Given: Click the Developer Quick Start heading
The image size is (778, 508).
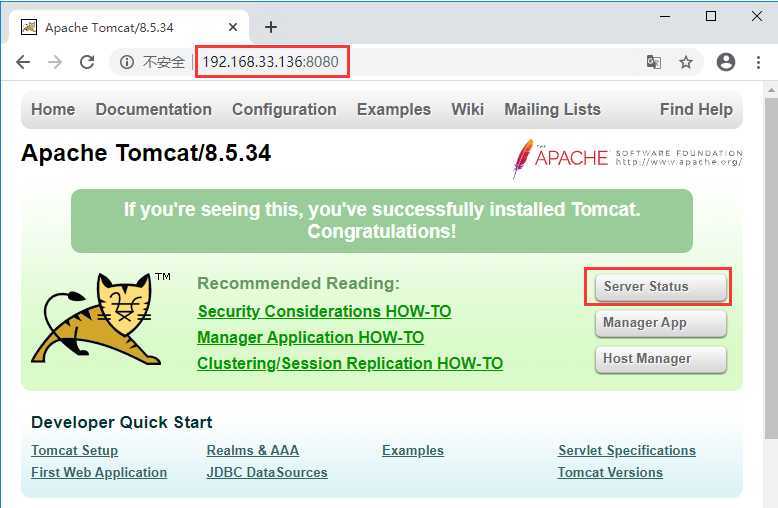Looking at the screenshot, I should click(x=122, y=422).
